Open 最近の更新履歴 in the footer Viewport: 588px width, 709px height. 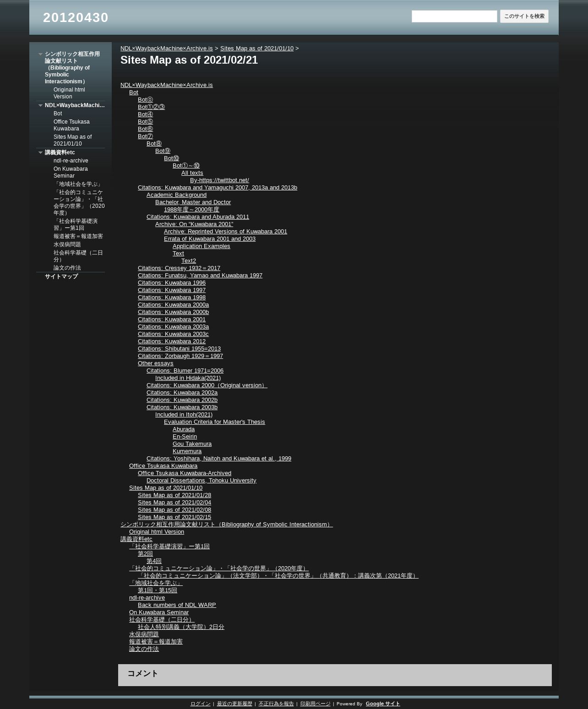(234, 704)
